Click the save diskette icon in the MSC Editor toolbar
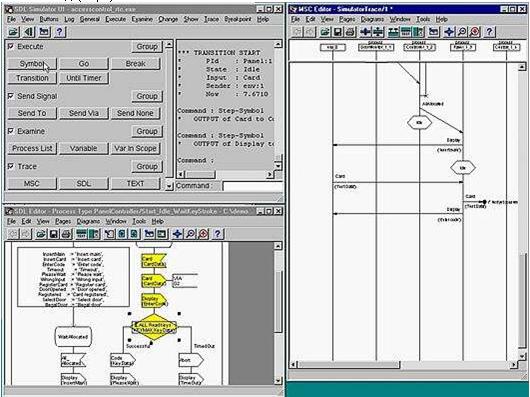Image resolution: width=530 pixels, height=397 pixels. tap(337, 32)
